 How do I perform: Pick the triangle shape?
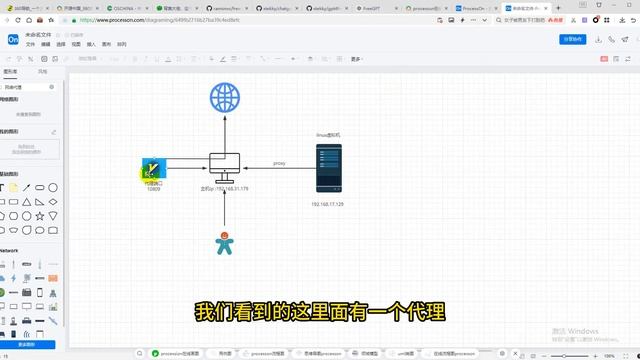pos(27,202)
